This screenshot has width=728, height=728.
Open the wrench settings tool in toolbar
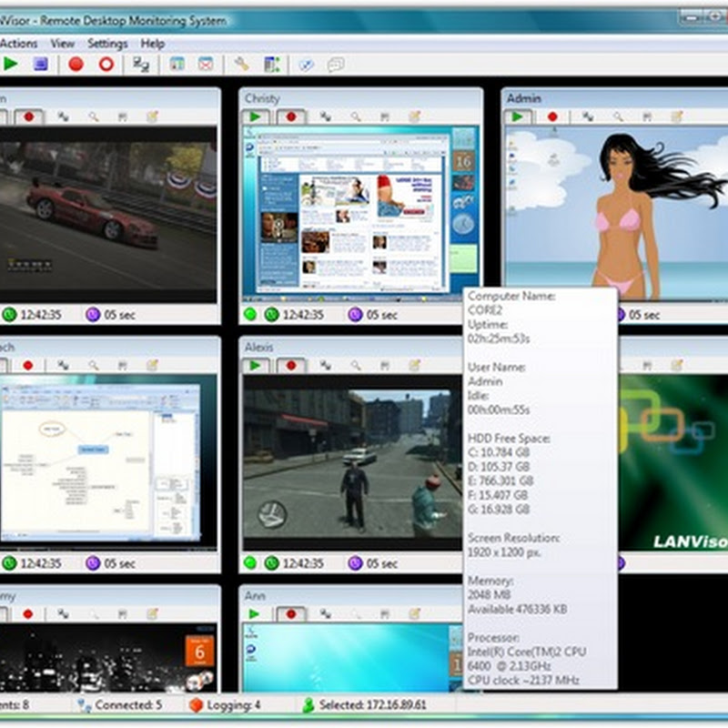click(241, 64)
